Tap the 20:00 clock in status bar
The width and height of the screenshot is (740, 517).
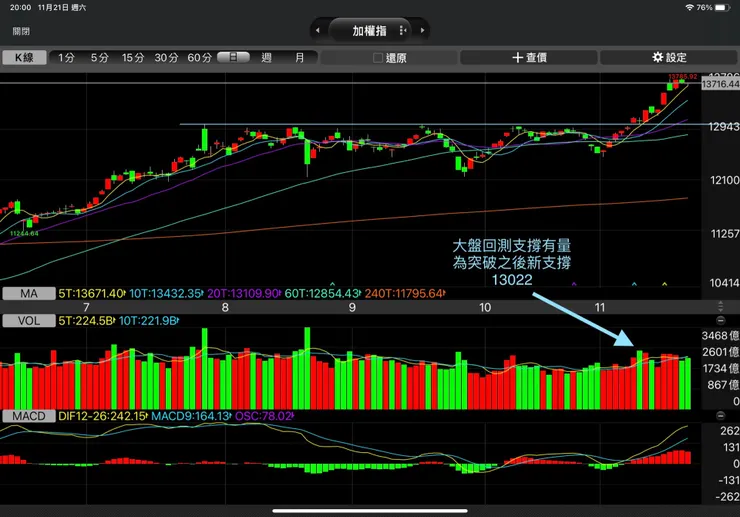(x=20, y=8)
